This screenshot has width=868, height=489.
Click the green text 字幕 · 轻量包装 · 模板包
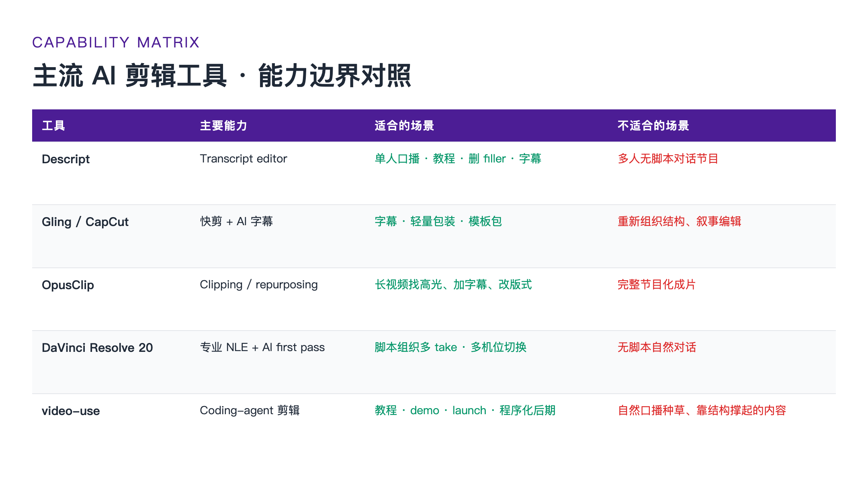[x=438, y=221]
